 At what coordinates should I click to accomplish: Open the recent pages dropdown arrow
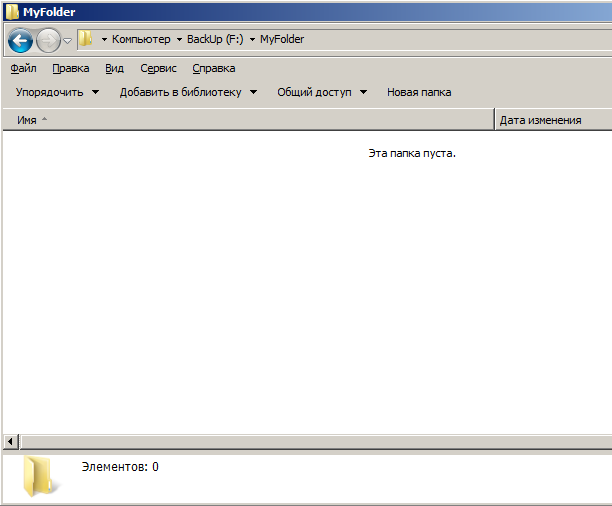(x=67, y=41)
